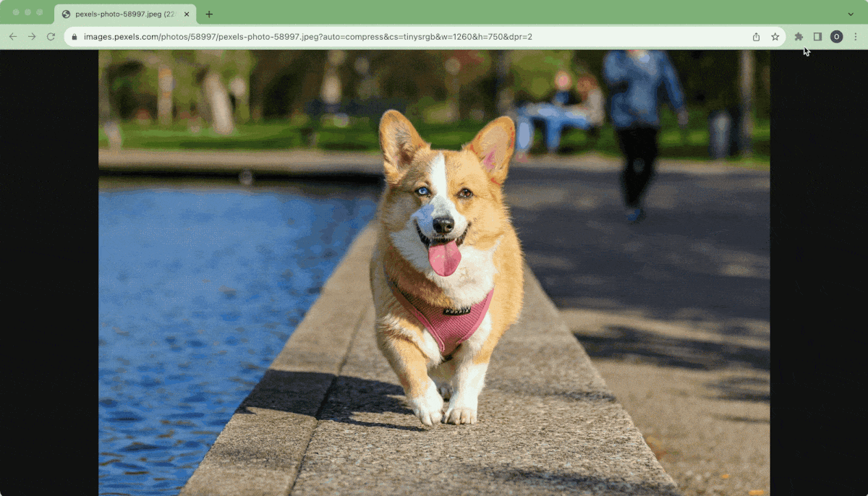Open the Extensions puzzle-piece menu

coord(799,36)
